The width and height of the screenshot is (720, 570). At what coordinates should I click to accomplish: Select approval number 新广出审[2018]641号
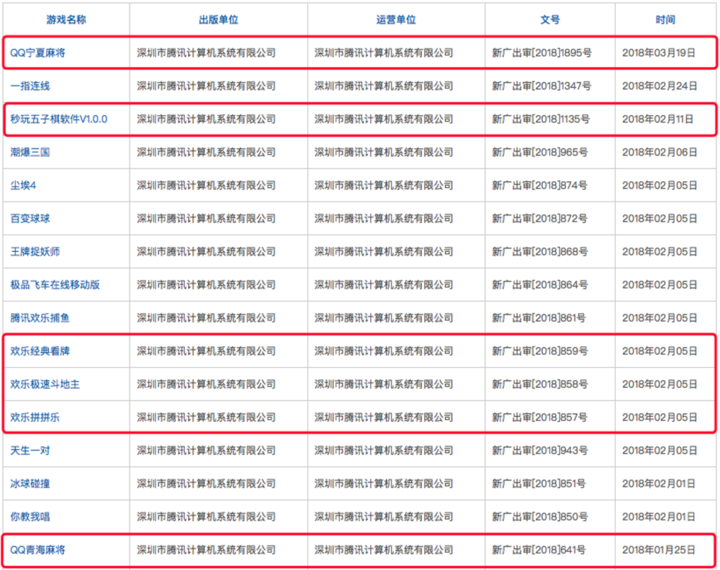tap(539, 549)
